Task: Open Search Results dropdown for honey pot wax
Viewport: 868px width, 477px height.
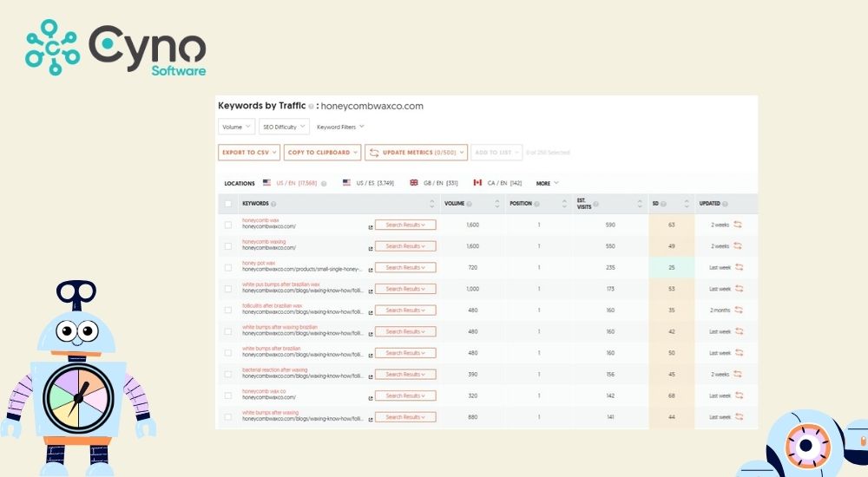Action: (x=405, y=267)
